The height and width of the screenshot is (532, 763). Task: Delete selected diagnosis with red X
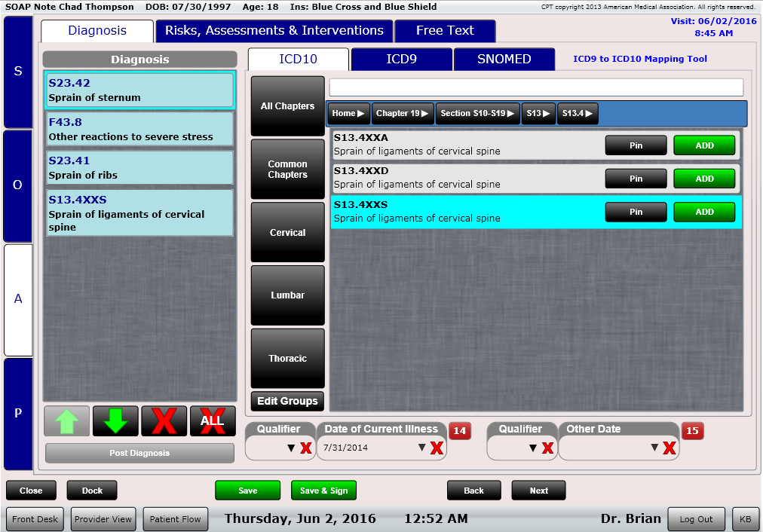[x=164, y=421]
